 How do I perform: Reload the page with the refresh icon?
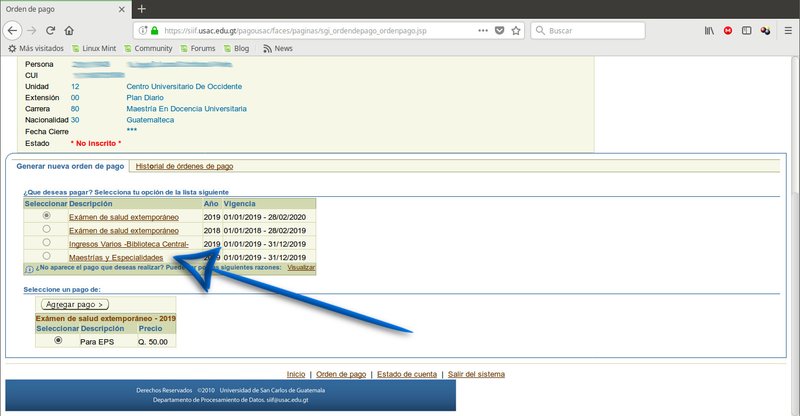tap(50, 31)
